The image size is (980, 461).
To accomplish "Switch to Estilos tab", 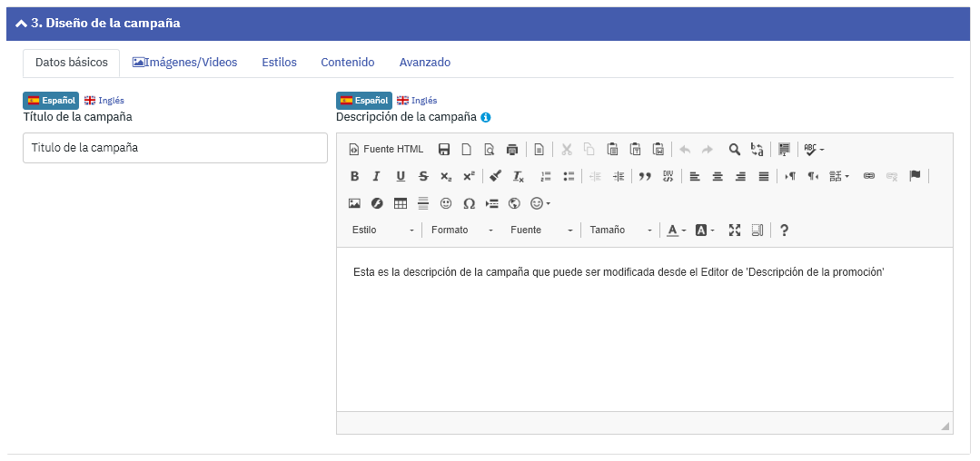I will (x=280, y=63).
